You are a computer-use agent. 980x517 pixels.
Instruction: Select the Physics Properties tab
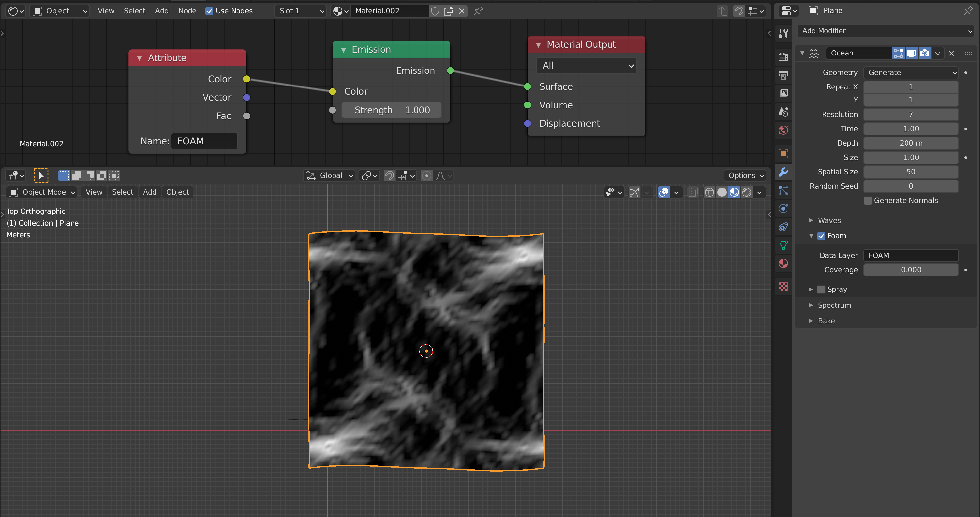[783, 208]
